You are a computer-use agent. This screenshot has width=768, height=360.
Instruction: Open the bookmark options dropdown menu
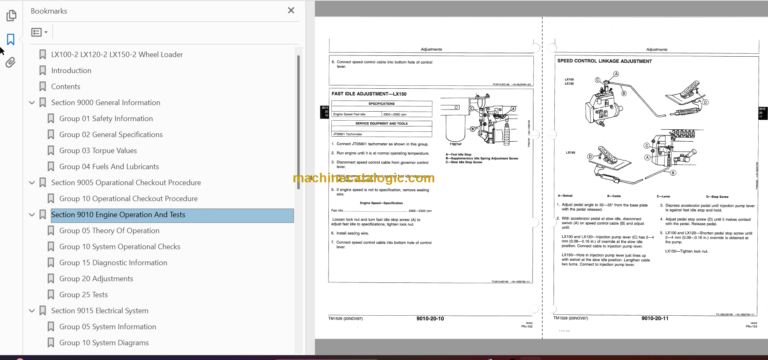(39, 32)
